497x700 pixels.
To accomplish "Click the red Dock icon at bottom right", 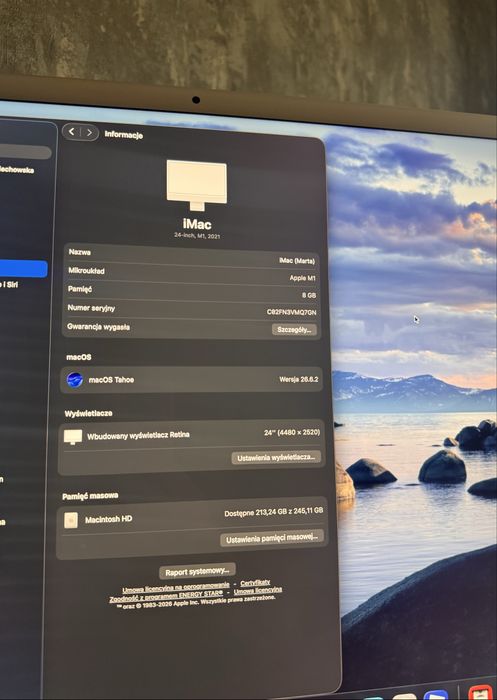I will (481, 693).
